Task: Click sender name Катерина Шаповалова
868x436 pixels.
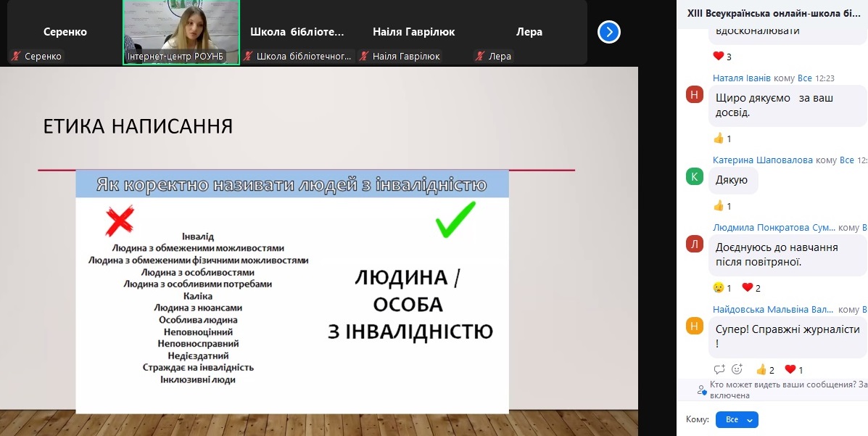Action: (763, 160)
